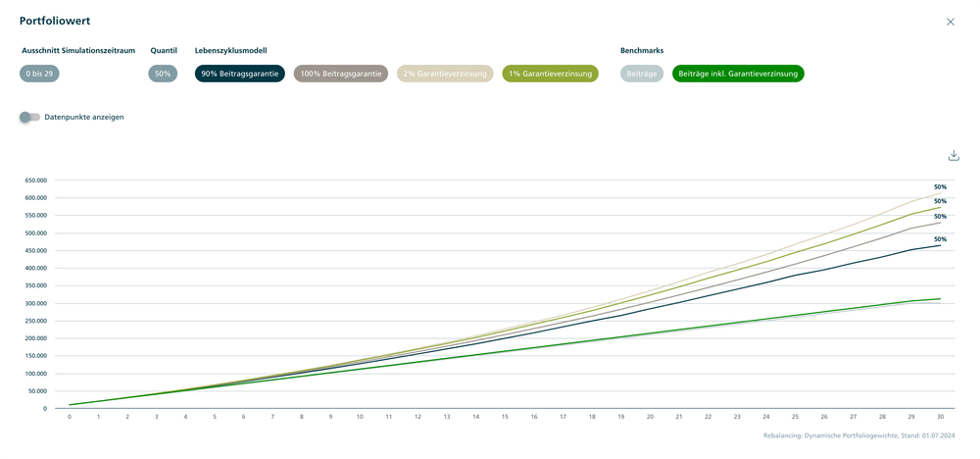The image size is (980, 459).
Task: Click x-axis tick label 30
Action: pos(940,416)
